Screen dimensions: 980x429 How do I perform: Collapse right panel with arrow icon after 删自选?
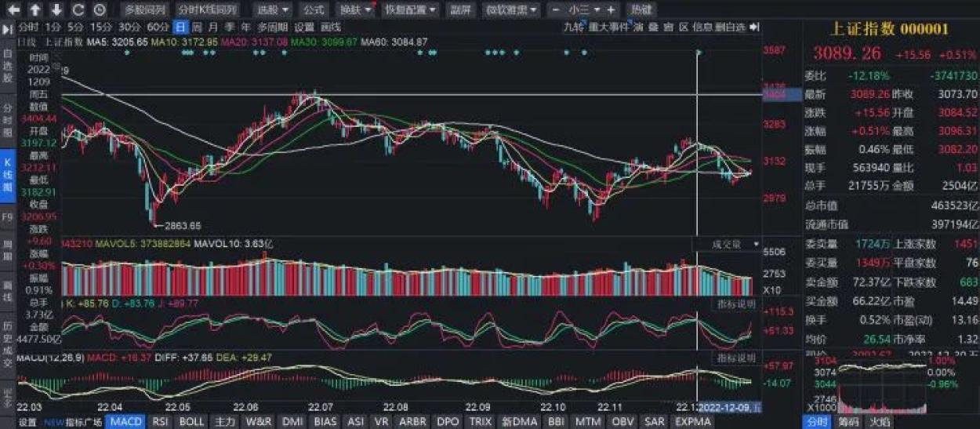[x=754, y=27]
